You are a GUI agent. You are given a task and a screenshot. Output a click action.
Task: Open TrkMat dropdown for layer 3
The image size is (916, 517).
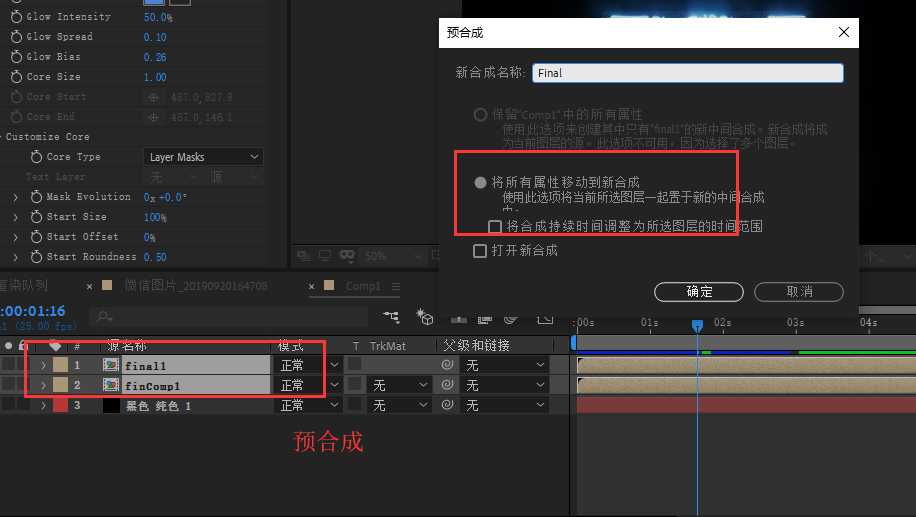(x=400, y=405)
